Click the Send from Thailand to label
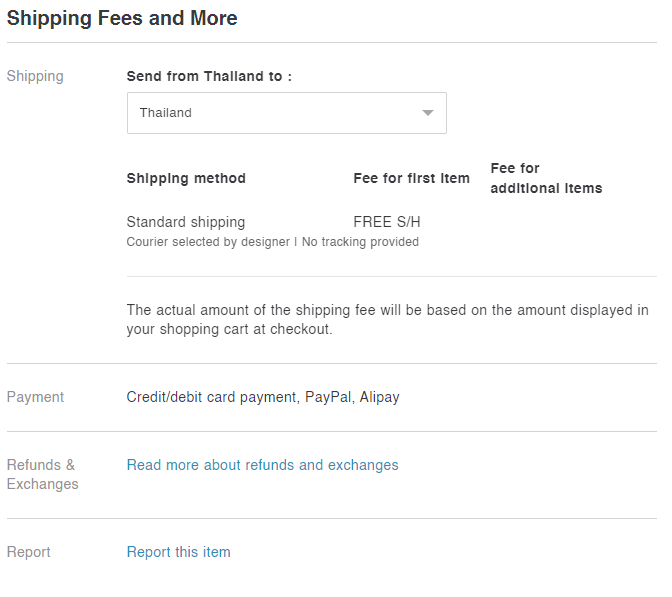 (209, 76)
